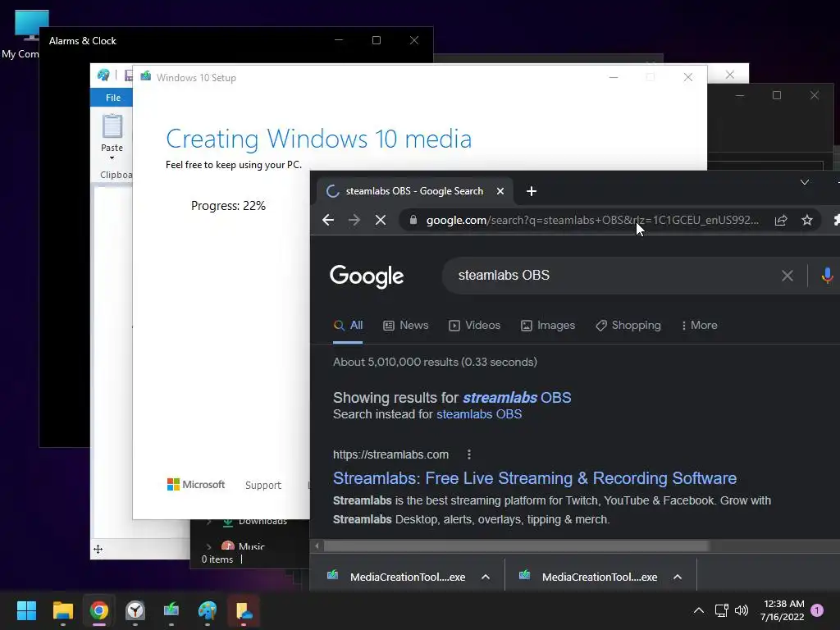The image size is (840, 630).
Task: Click the volume speaker icon in tray
Action: [742, 610]
